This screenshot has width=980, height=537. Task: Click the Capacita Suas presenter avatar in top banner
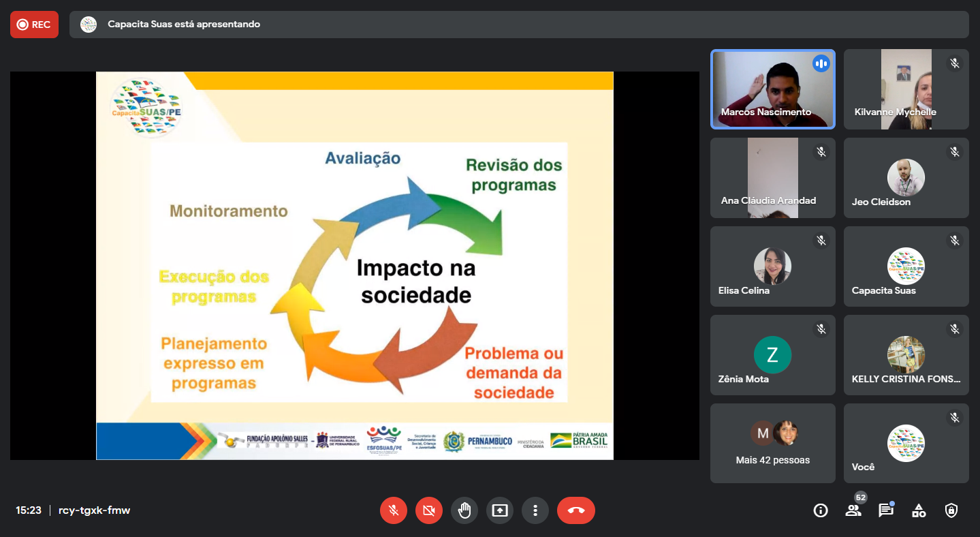coord(89,25)
